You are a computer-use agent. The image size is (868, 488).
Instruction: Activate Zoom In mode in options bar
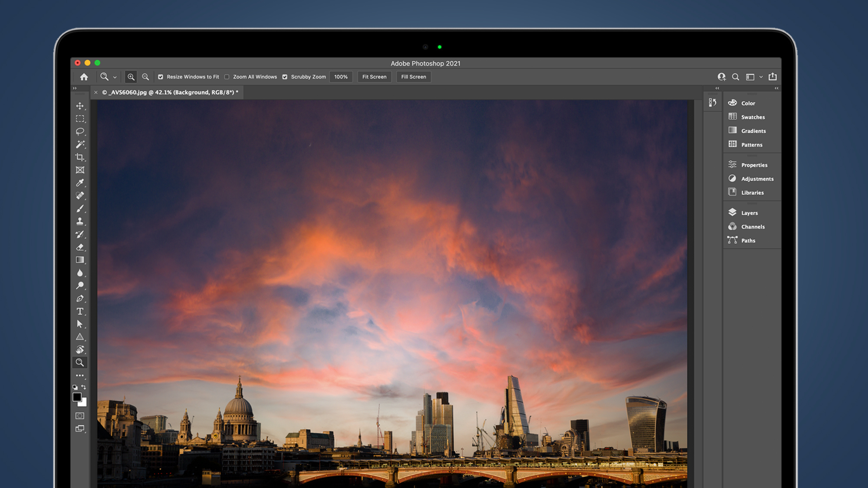(131, 77)
